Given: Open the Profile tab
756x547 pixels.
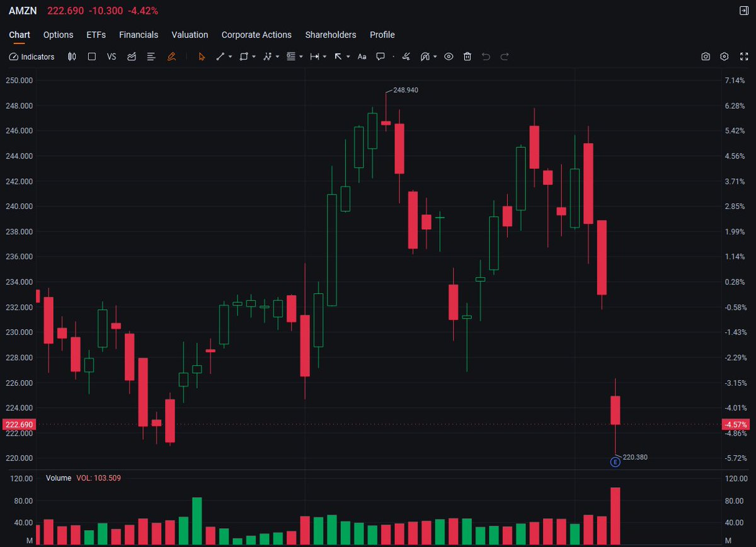Looking at the screenshot, I should 382,35.
